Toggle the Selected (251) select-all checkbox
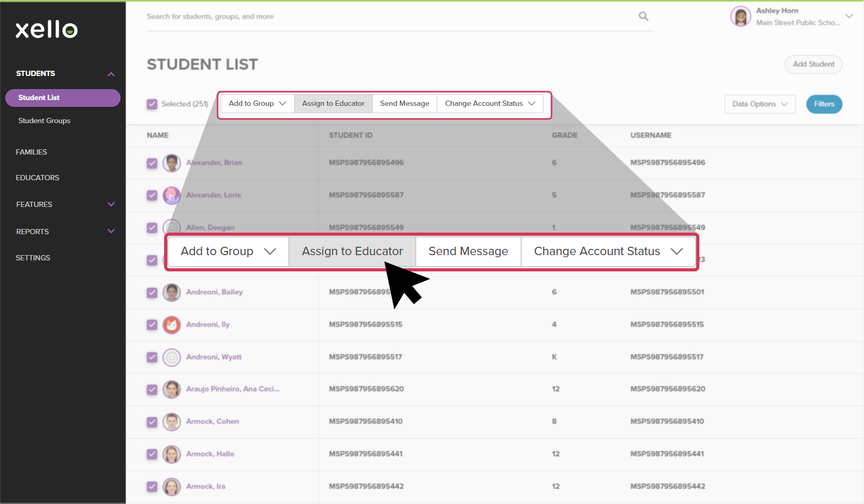 (x=152, y=104)
